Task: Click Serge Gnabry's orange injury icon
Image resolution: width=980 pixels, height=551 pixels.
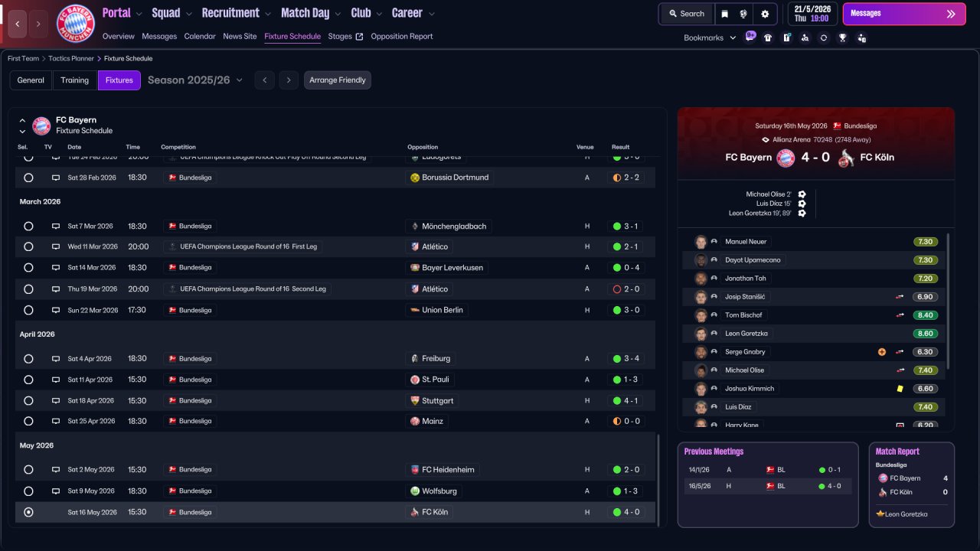Action: click(x=882, y=352)
